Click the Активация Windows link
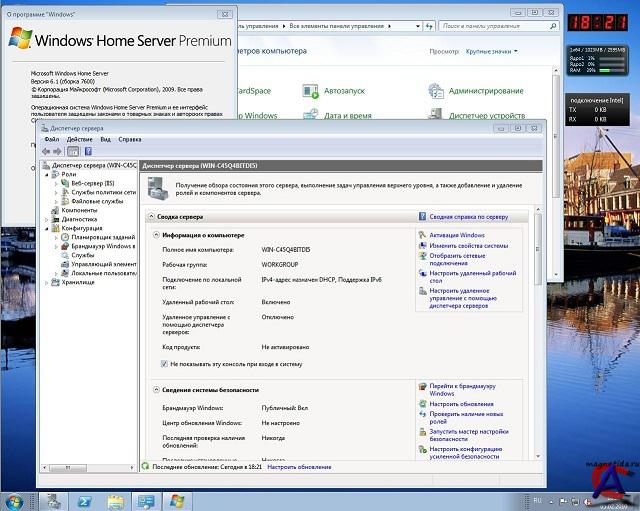The image size is (640, 511). coord(456,235)
